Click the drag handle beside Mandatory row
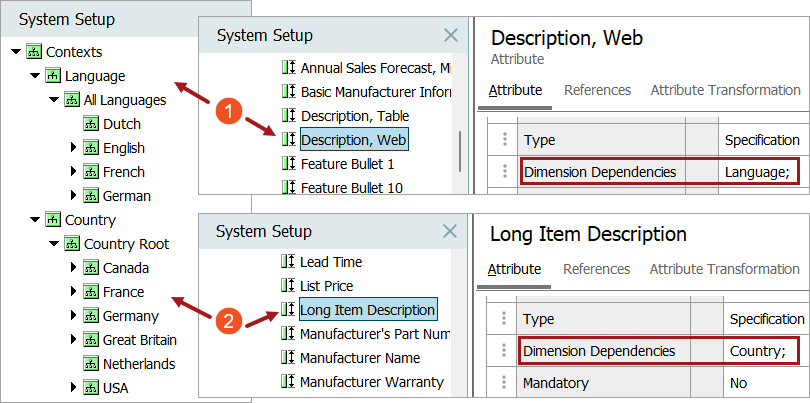Viewport: 810px width, 403px height. [503, 382]
